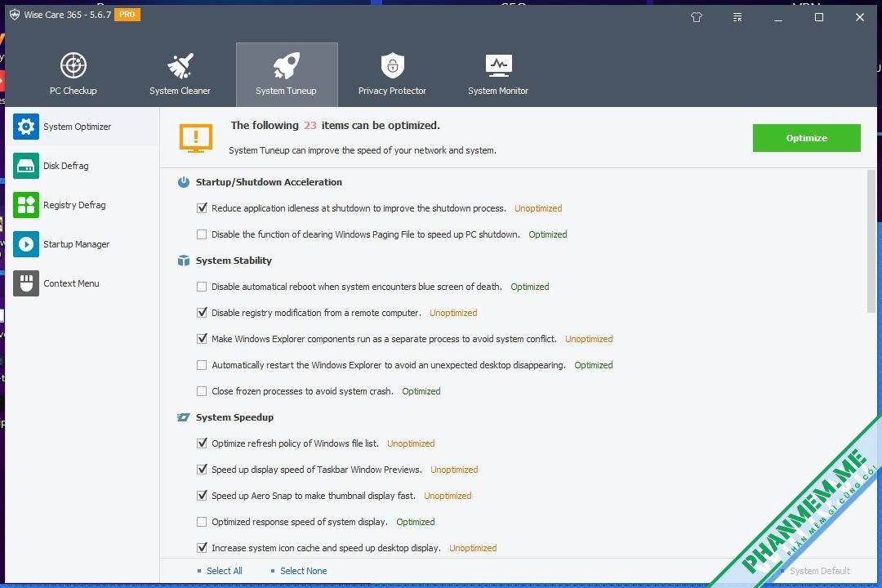Open Registry Defrag from the sidebar
Viewport: 882px width, 588px height.
coord(82,205)
